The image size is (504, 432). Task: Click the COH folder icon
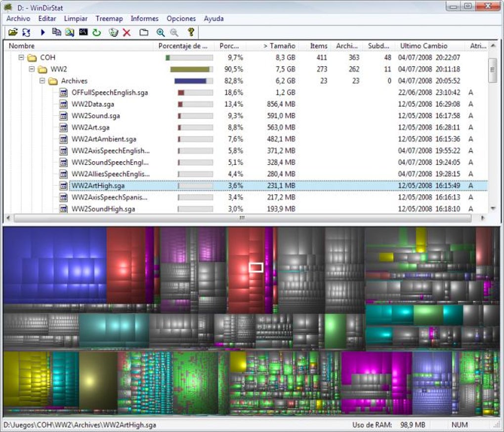pyautogui.click(x=32, y=57)
